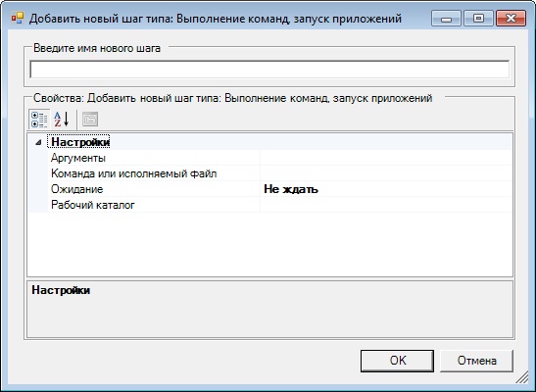Click the Отмена button
536x392 pixels.
point(476,361)
